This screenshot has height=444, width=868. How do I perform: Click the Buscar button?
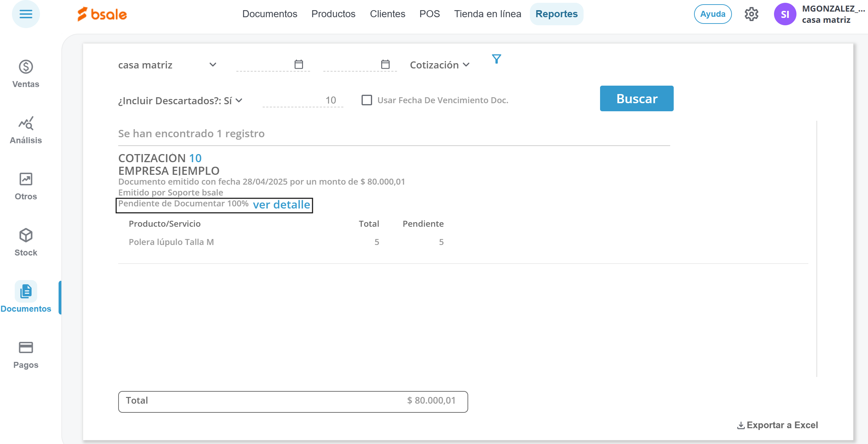pyautogui.click(x=637, y=99)
